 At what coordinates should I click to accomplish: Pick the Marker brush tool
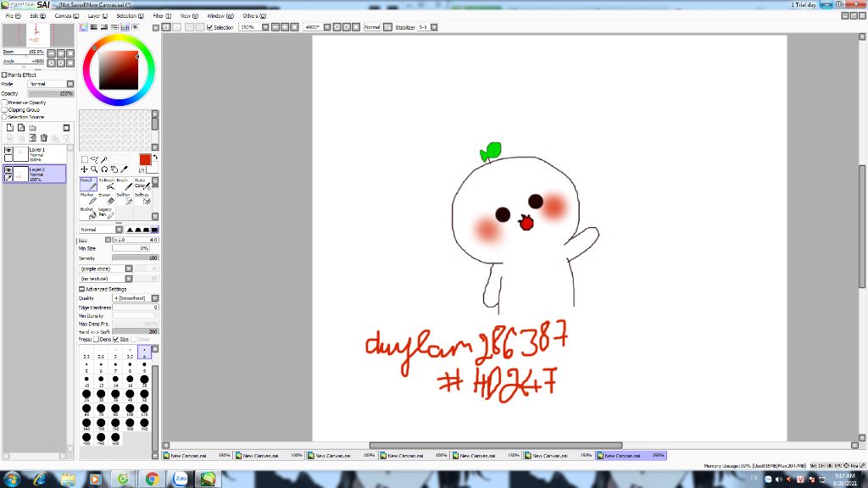pos(87,199)
